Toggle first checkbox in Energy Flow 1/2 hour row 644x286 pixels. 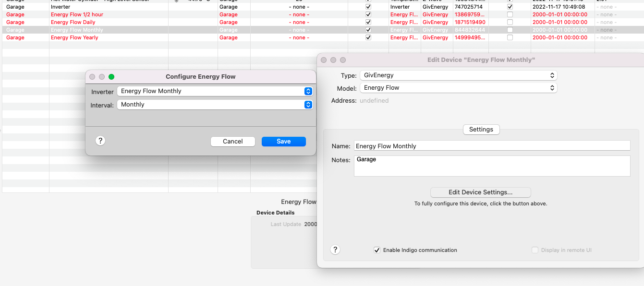click(x=368, y=14)
